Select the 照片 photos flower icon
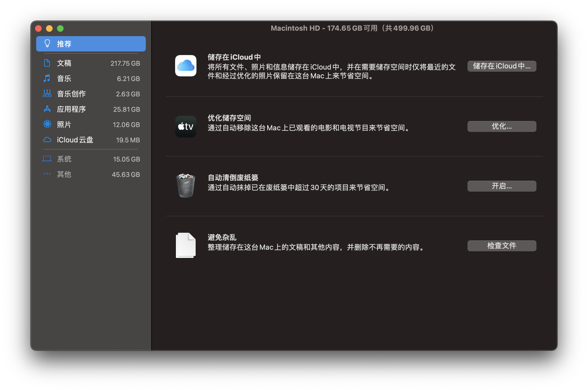This screenshot has height=391, width=588. coord(47,124)
